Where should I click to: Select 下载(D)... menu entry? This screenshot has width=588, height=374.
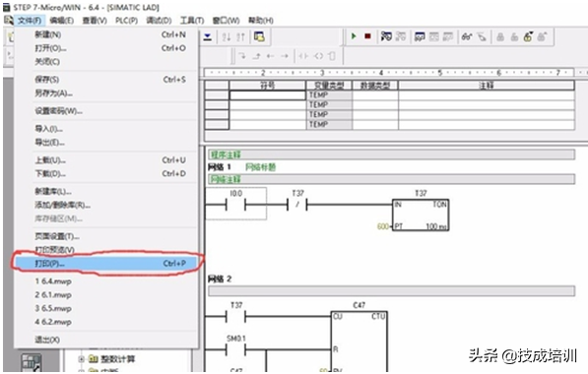pos(50,174)
